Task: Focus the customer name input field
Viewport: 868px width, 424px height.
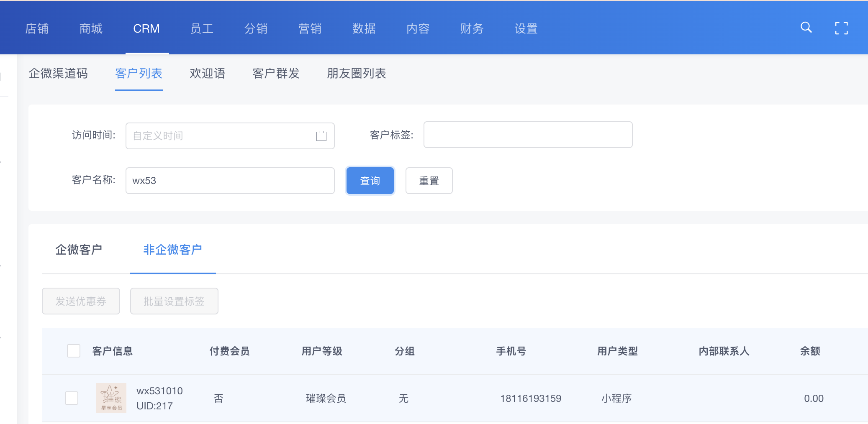Action: (230, 181)
